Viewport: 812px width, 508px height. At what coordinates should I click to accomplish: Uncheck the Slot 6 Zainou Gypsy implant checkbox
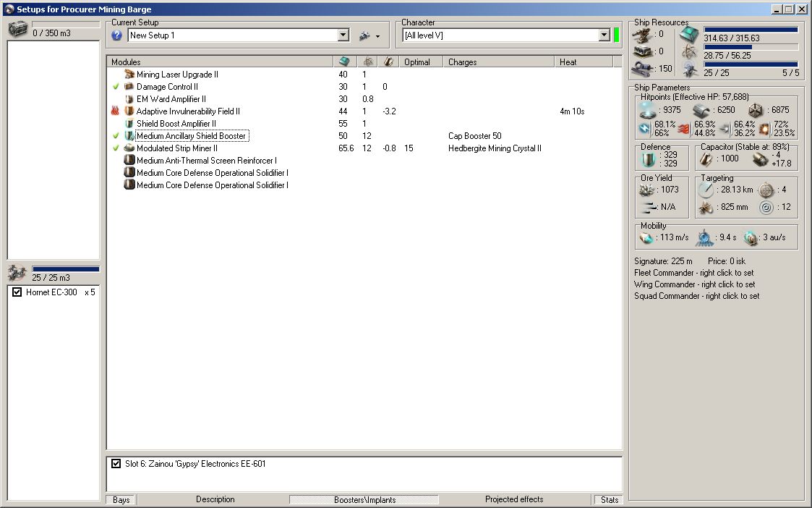(116, 463)
